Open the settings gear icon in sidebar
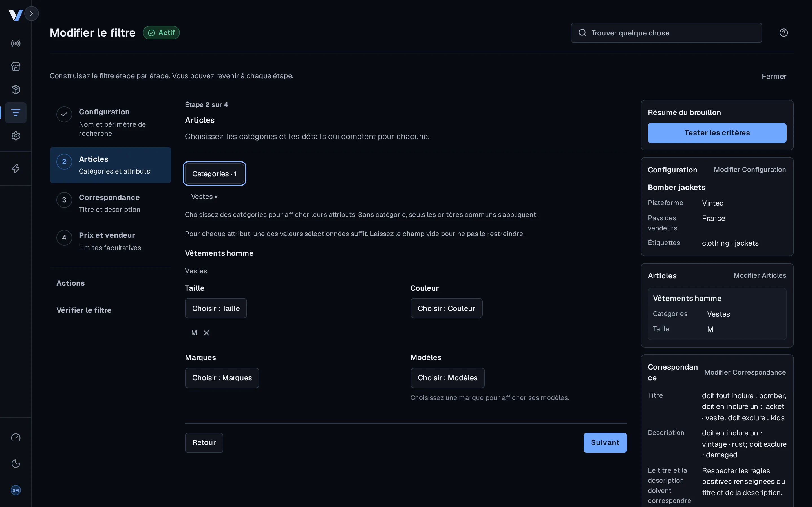Image resolution: width=812 pixels, height=507 pixels. point(16,136)
